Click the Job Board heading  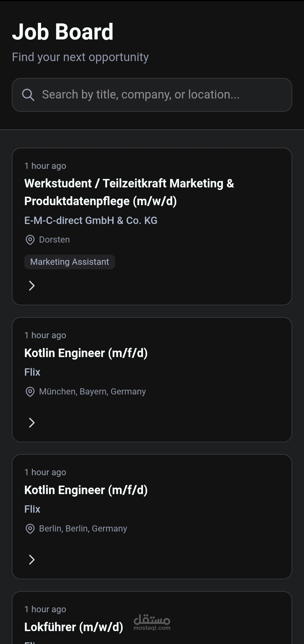point(63,32)
